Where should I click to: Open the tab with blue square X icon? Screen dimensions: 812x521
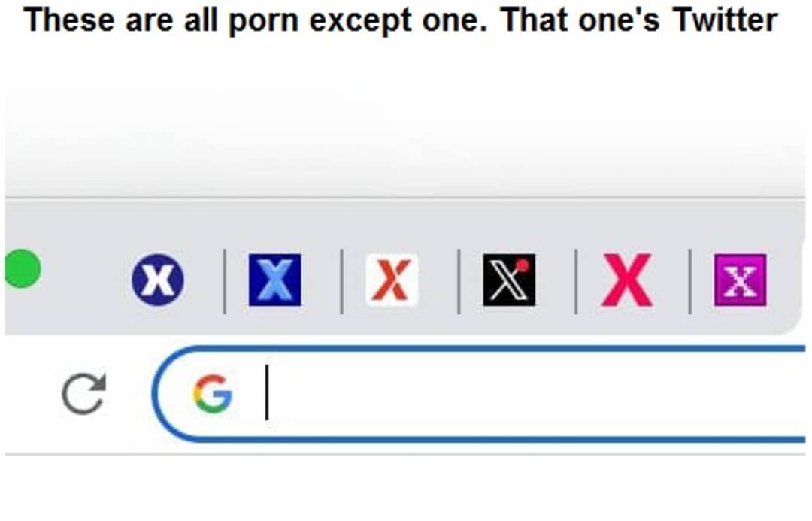point(275,280)
